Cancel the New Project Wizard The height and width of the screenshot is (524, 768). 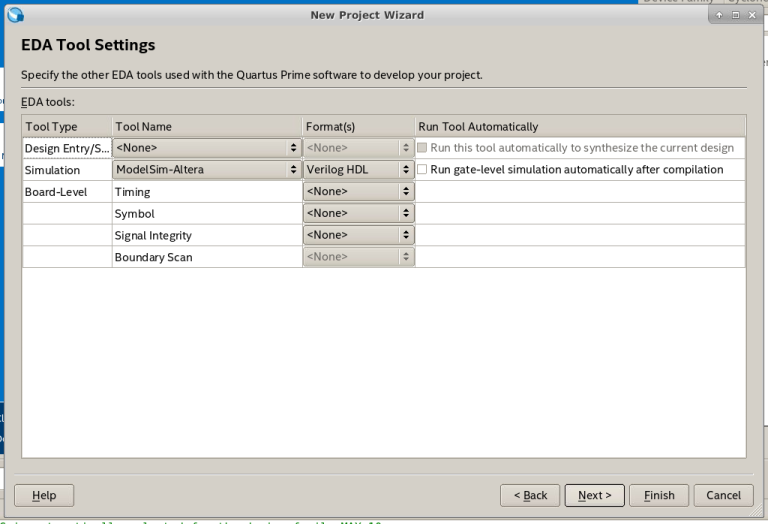(723, 495)
